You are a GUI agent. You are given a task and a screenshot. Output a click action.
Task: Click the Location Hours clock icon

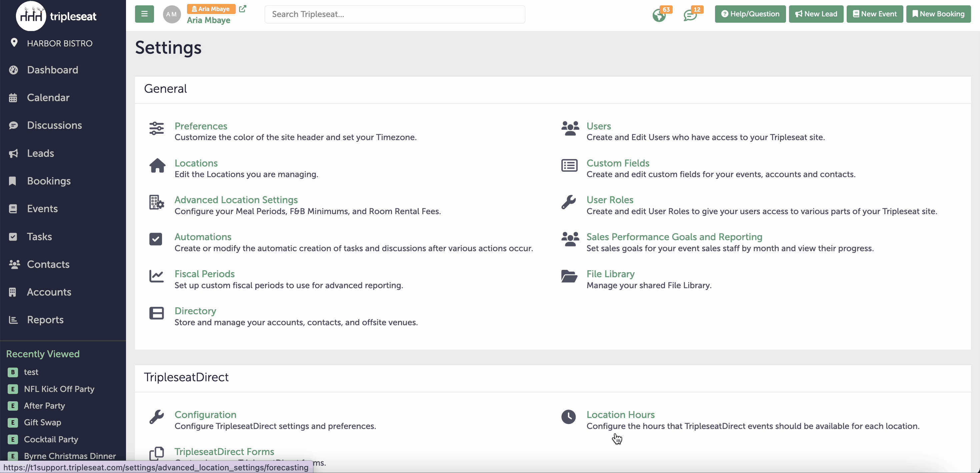click(x=568, y=417)
